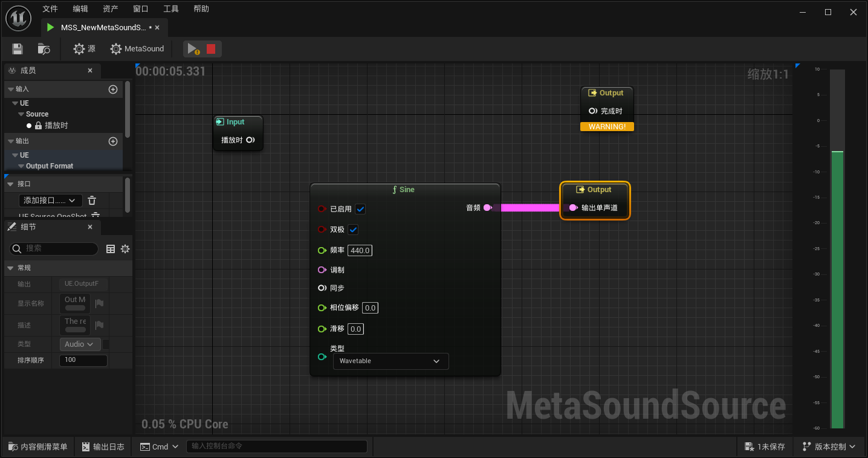This screenshot has width=868, height=458.
Task: Open the 添加接口 dropdown
Action: [51, 201]
